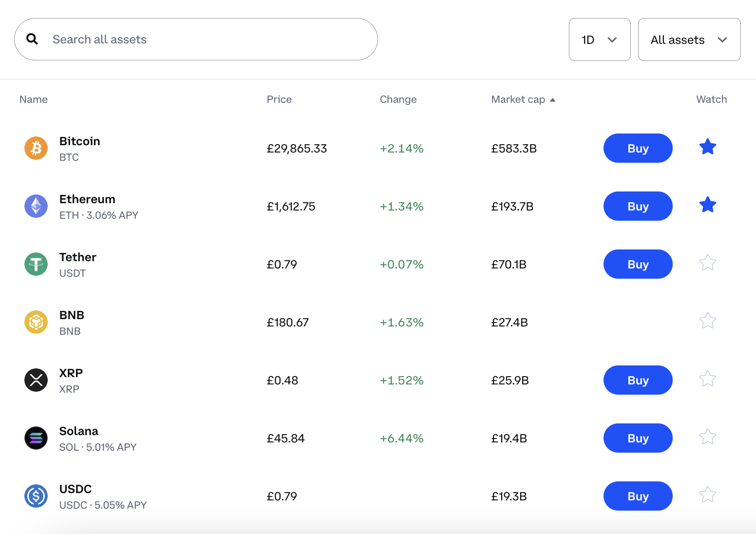756x534 pixels.
Task: Click the magnifying glass search icon
Action: coord(32,39)
